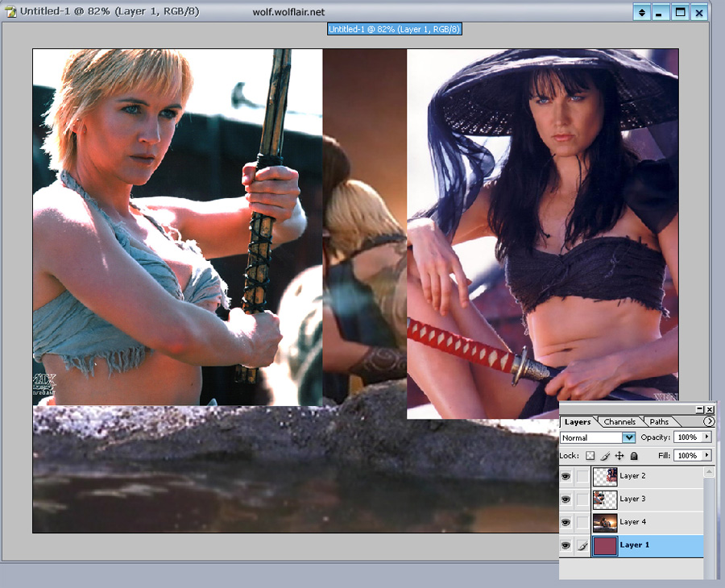Screen dimensions: 725x588
Task: Toggle the link box next to Layer 2
Action: pyautogui.click(x=582, y=476)
